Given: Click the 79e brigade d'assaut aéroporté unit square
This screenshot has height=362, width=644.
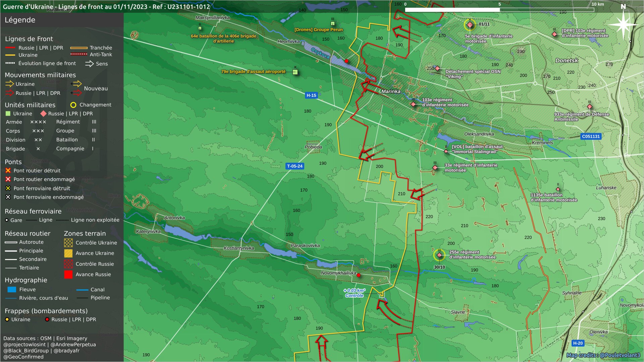Looking at the screenshot, I should pos(295,72).
